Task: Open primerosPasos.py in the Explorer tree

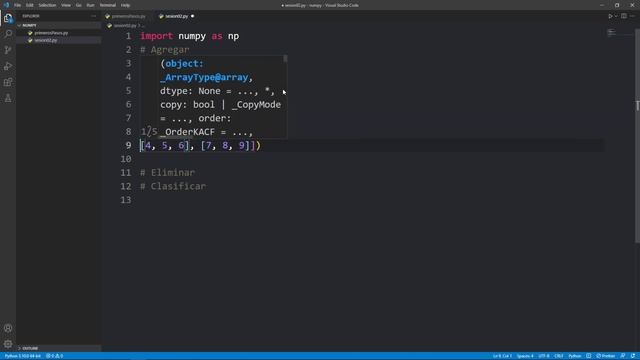Action: coord(51,33)
